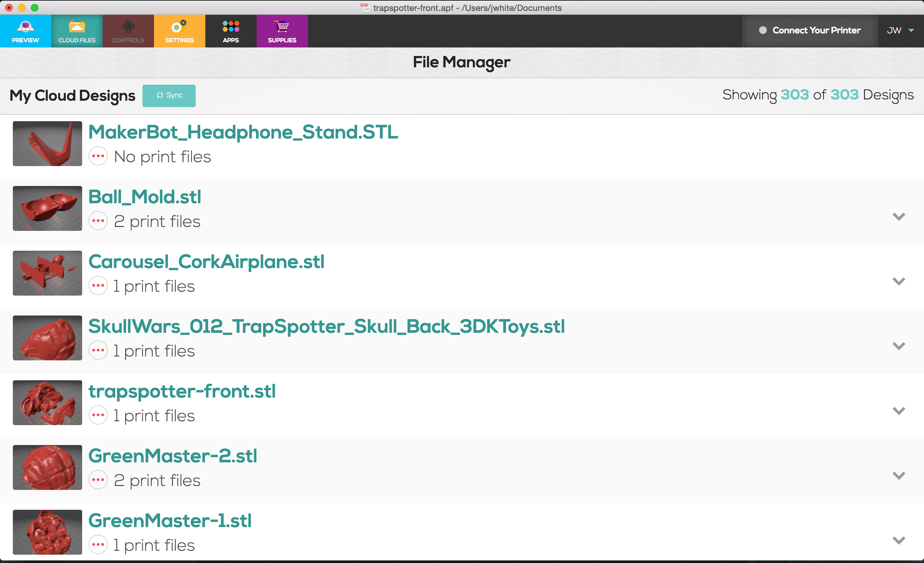924x563 pixels.
Task: Open options menu for Ball_Mold.stl
Action: point(98,221)
